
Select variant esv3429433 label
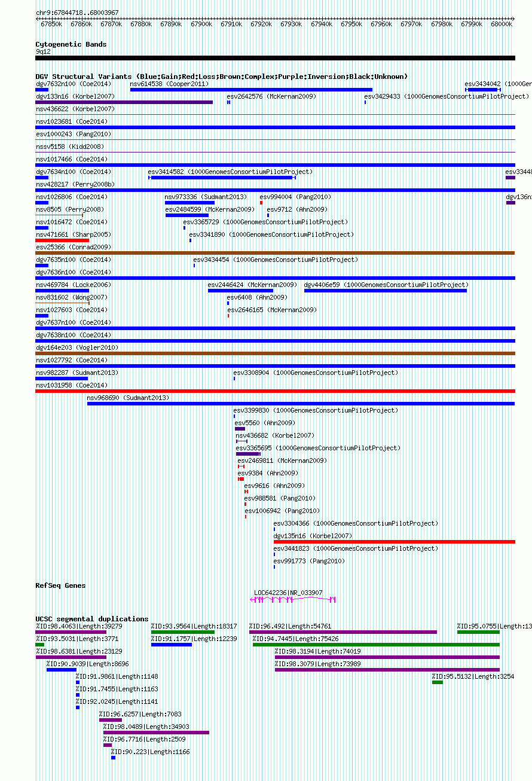point(447,96)
